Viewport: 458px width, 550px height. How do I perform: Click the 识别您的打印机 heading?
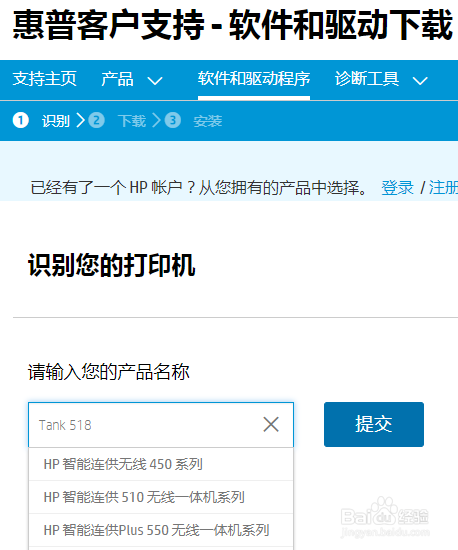point(112,266)
